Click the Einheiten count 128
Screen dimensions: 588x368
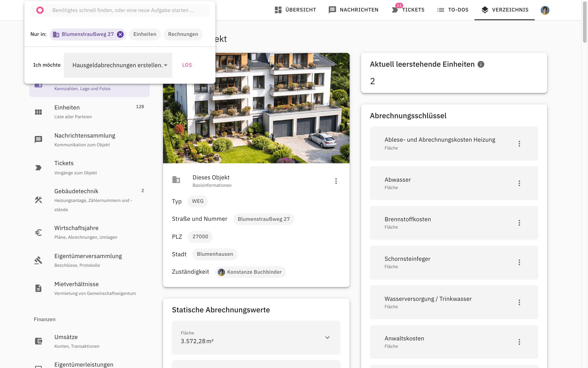point(140,106)
